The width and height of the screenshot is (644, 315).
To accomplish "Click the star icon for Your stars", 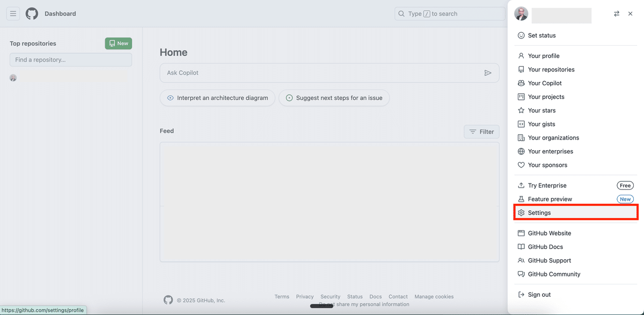I will click(x=521, y=111).
